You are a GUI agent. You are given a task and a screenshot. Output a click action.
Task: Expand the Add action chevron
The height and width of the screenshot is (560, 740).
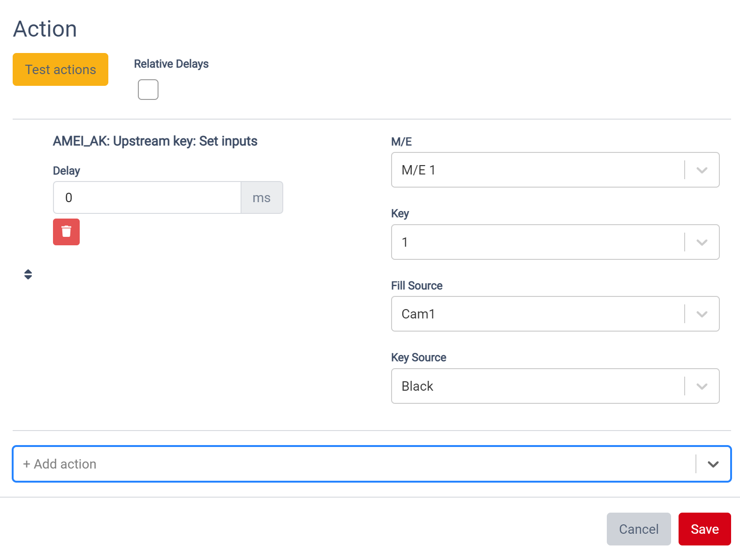(713, 464)
